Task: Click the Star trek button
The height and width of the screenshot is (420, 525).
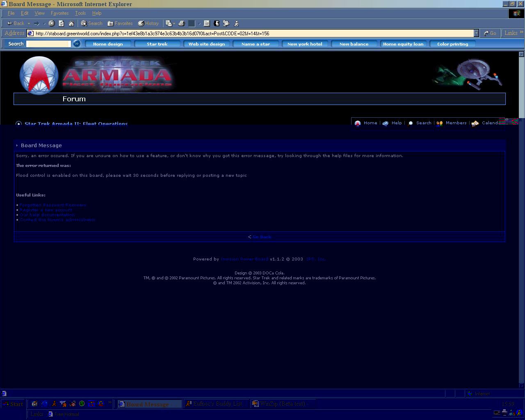Action: point(157,44)
